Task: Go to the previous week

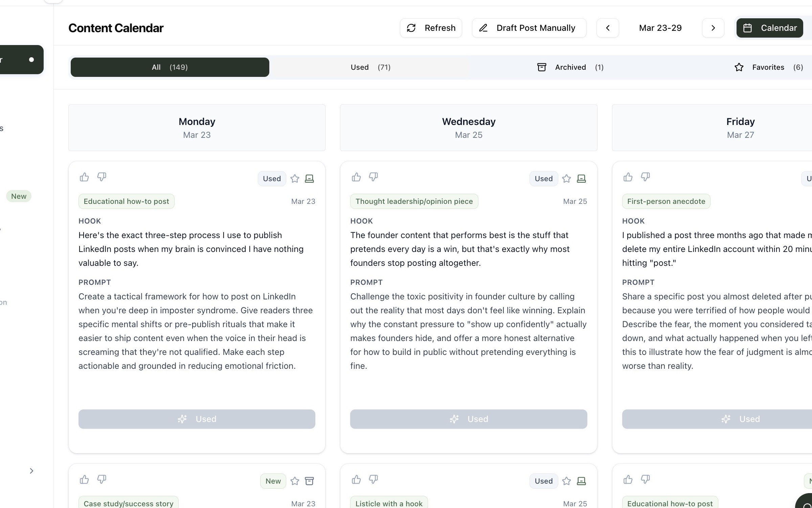Action: coord(608,28)
